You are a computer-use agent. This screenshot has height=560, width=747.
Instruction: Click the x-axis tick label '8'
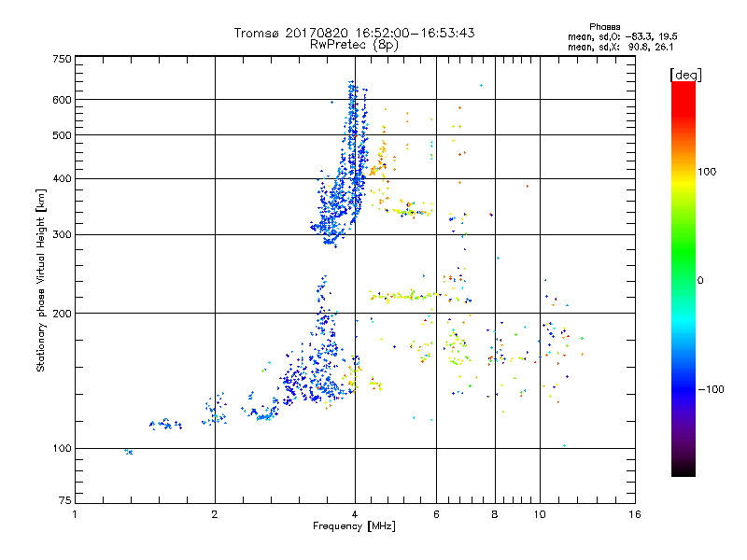pos(495,514)
